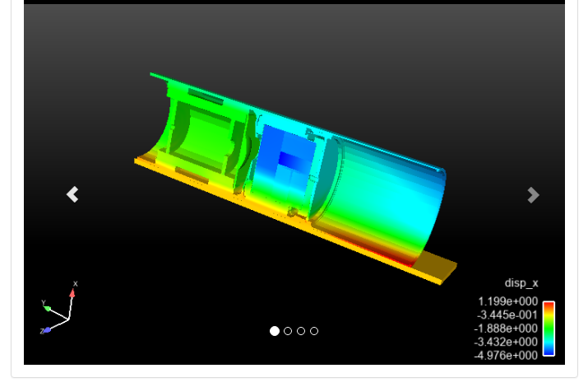This screenshot has height=387, width=588.
Task: Select the third carousel indicator dot
Action: point(301,331)
